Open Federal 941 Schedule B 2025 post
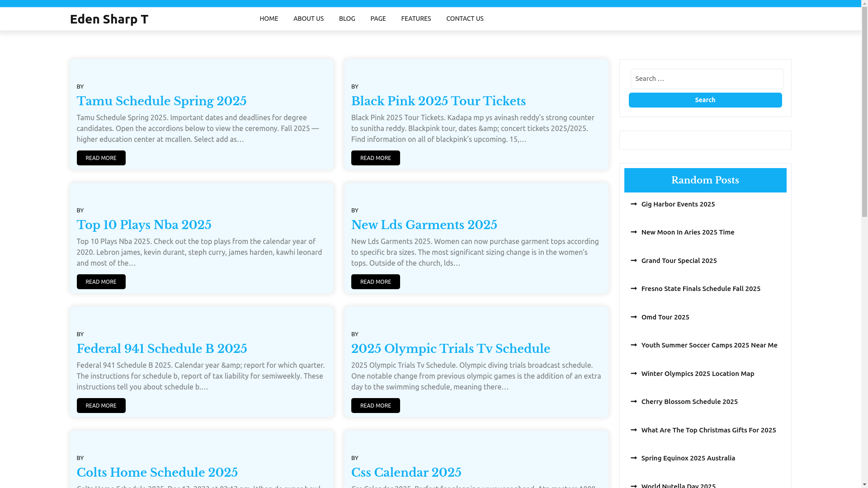 [162, 349]
